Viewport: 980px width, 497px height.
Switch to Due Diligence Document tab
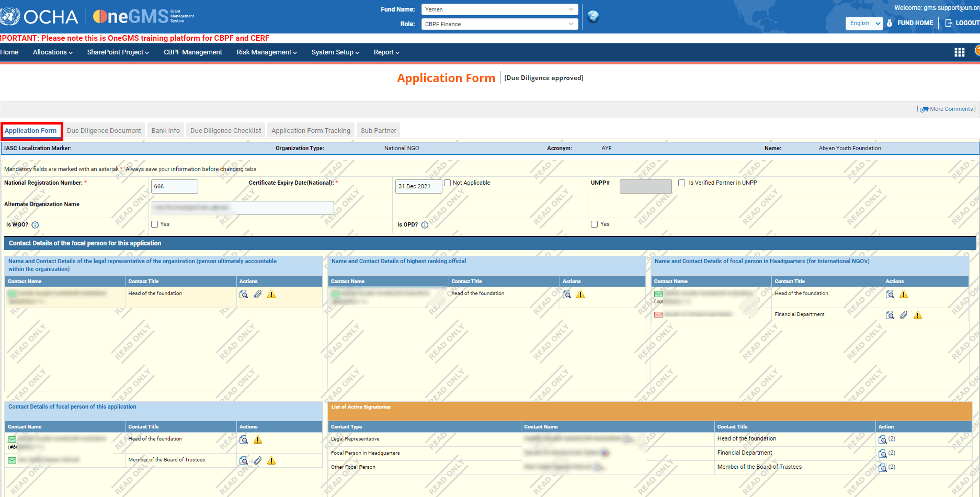coord(104,131)
